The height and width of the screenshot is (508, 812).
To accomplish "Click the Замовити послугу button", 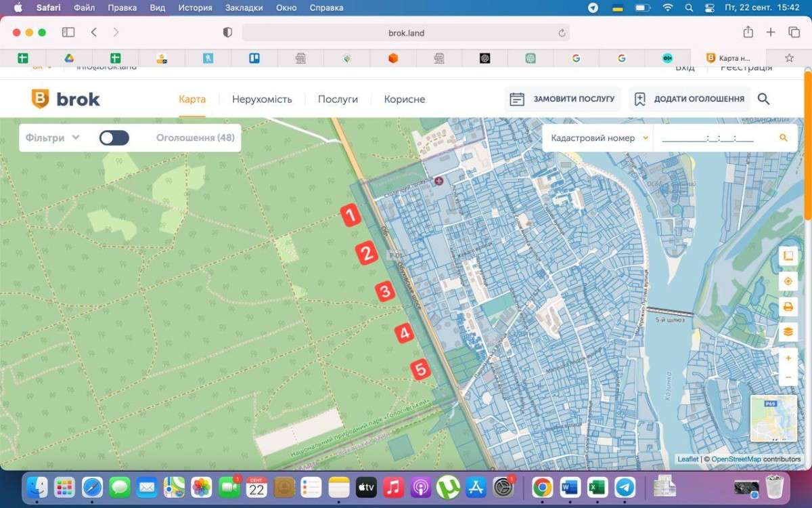I will point(562,99).
